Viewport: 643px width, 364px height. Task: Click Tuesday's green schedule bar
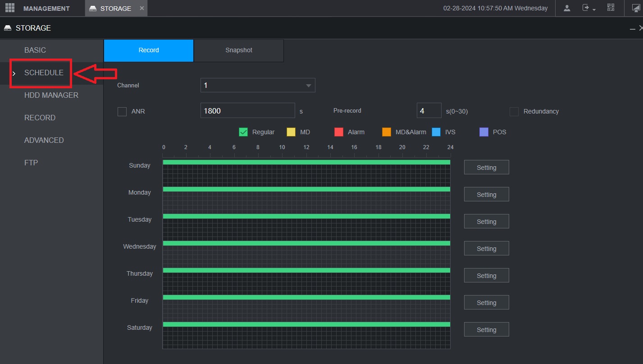click(306, 216)
